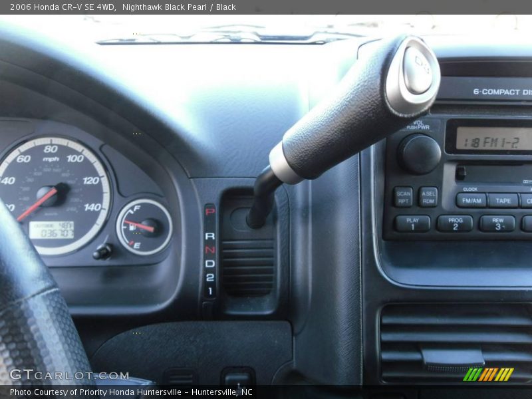Click the Priority Honda Huntersville photo credit

pyautogui.click(x=131, y=392)
